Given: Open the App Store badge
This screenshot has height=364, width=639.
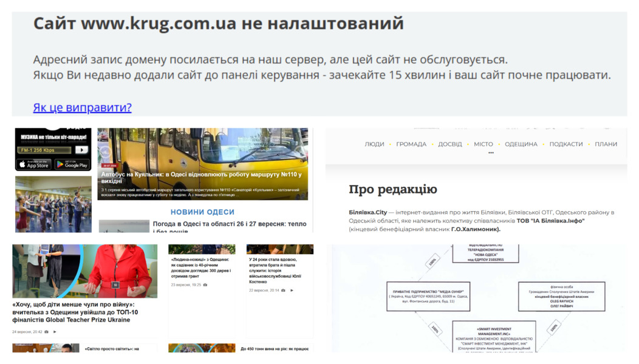Looking at the screenshot, I should [x=34, y=164].
